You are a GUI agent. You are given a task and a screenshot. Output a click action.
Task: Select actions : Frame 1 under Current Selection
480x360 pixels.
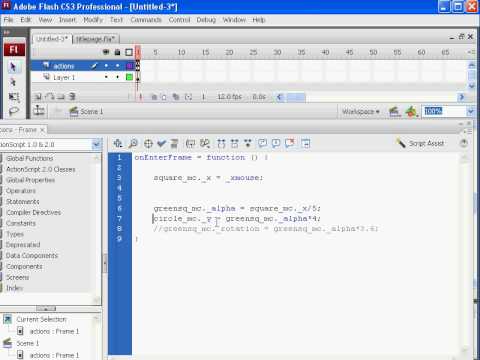54,331
